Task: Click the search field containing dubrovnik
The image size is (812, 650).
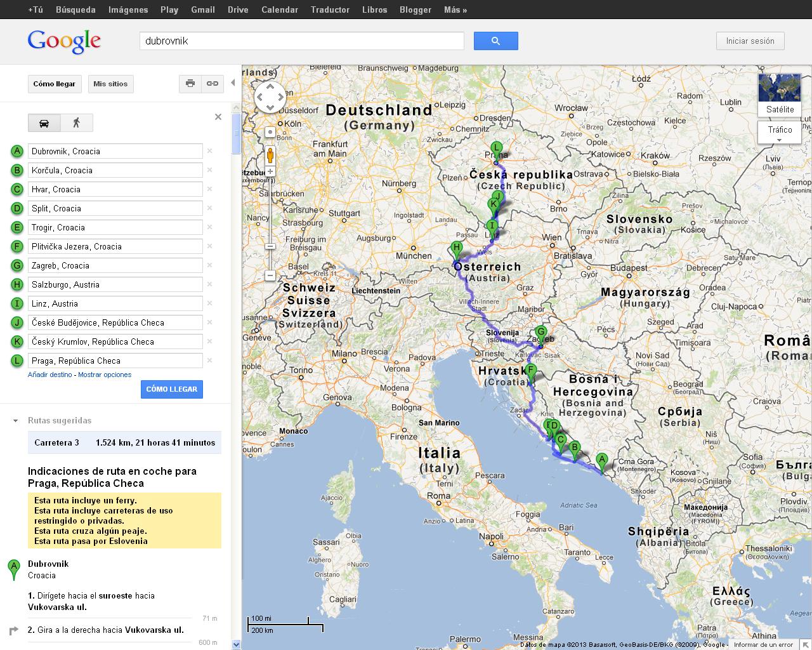Action: point(302,41)
